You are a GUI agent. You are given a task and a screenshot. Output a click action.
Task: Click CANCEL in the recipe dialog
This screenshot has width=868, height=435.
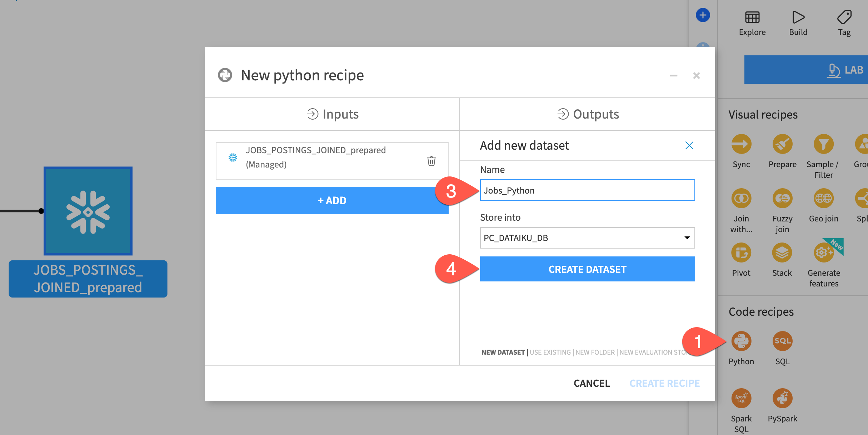592,383
